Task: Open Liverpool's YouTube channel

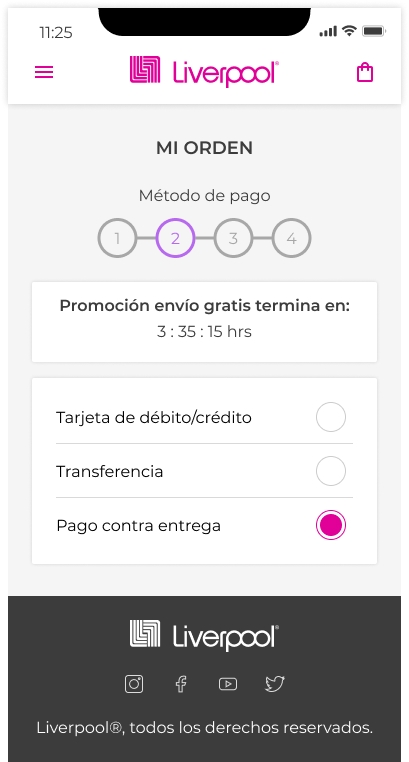Action: tap(228, 684)
